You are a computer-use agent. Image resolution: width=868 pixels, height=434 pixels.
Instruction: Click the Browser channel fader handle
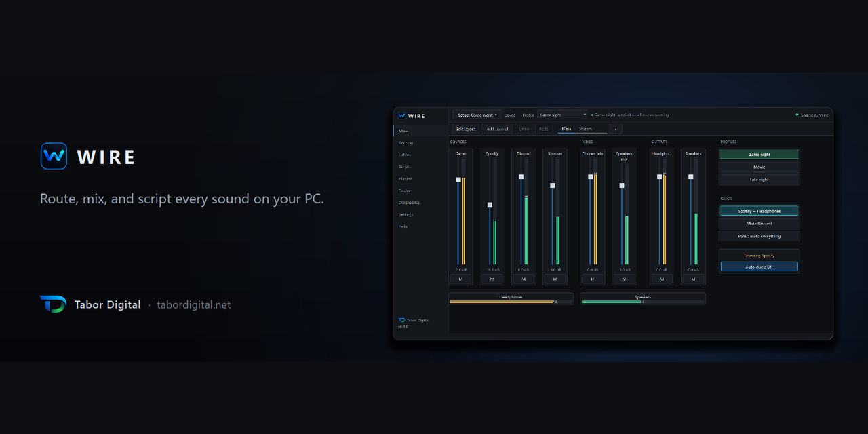pyautogui.click(x=552, y=185)
